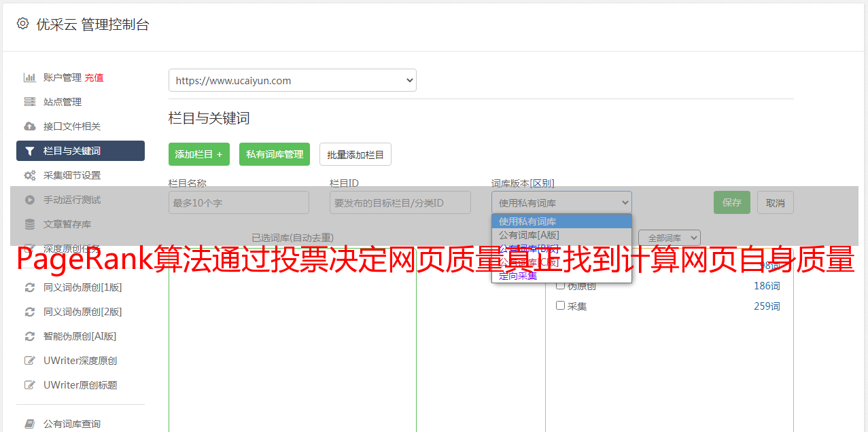The height and width of the screenshot is (432, 868).
Task: Click the green 保存 button
Action: point(732,202)
